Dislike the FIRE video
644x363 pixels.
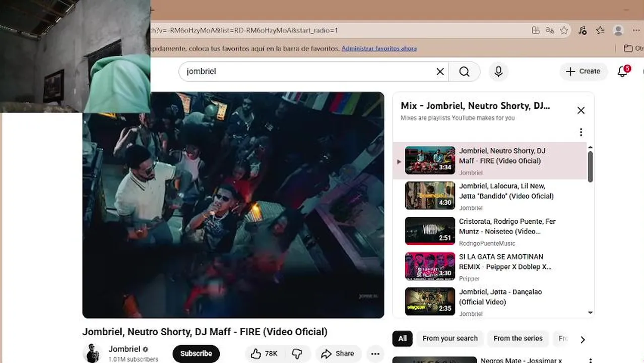(297, 354)
